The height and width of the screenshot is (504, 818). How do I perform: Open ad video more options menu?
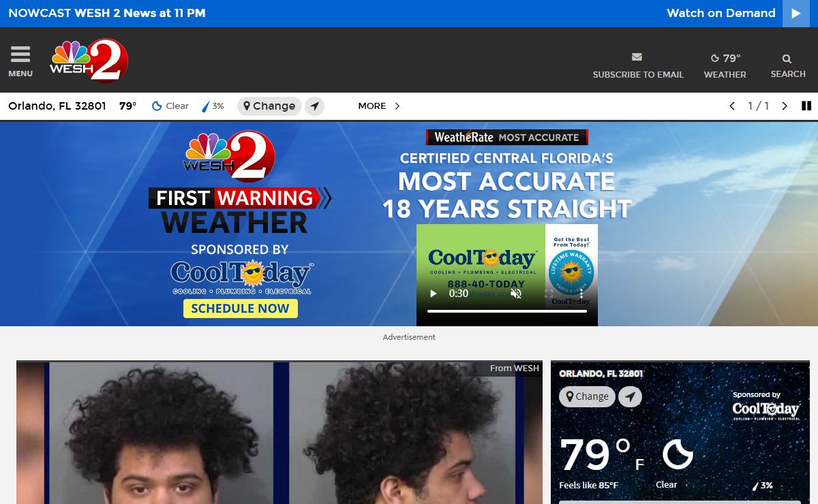pyautogui.click(x=581, y=294)
